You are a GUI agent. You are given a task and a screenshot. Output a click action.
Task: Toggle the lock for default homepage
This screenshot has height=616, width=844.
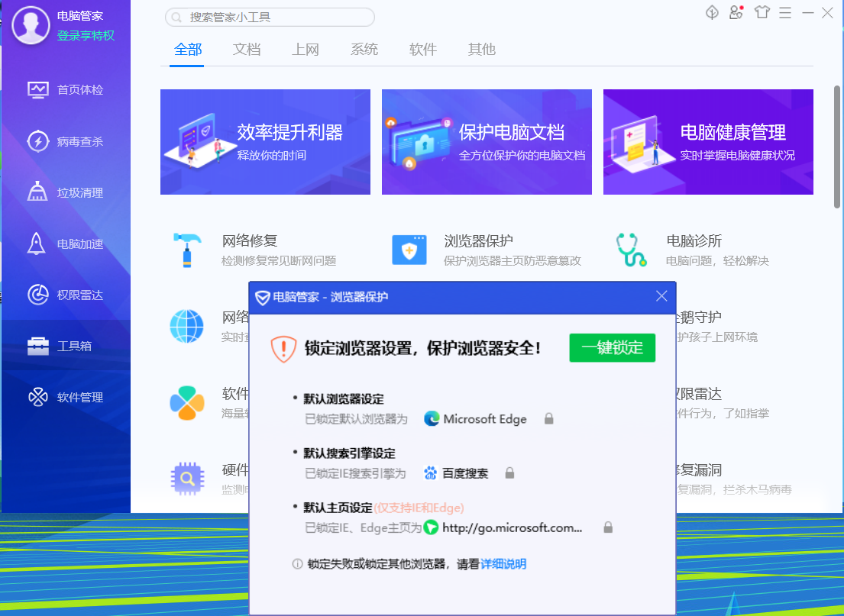[x=608, y=527]
